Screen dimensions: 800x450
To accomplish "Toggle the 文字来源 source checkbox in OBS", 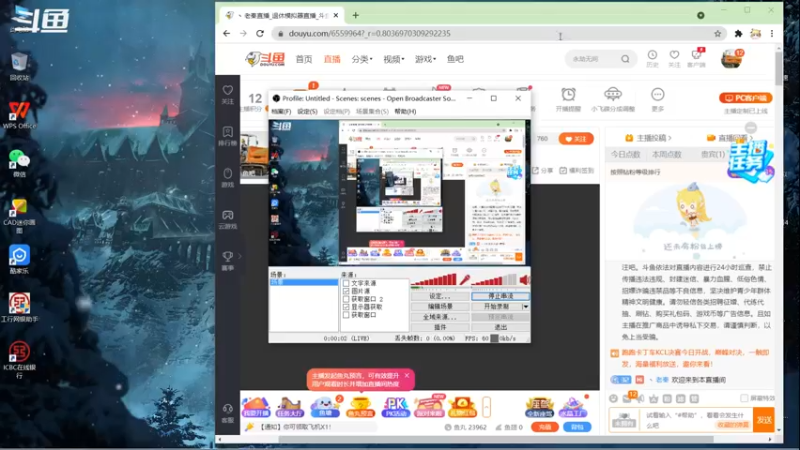I will (x=346, y=283).
